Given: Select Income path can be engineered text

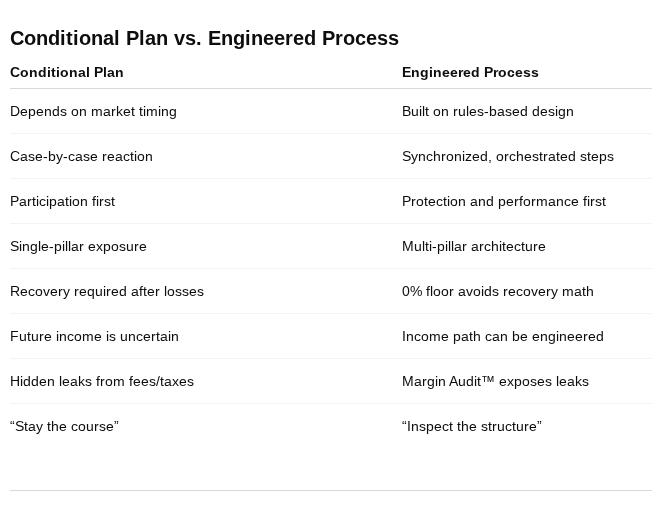Looking at the screenshot, I should tap(503, 336).
